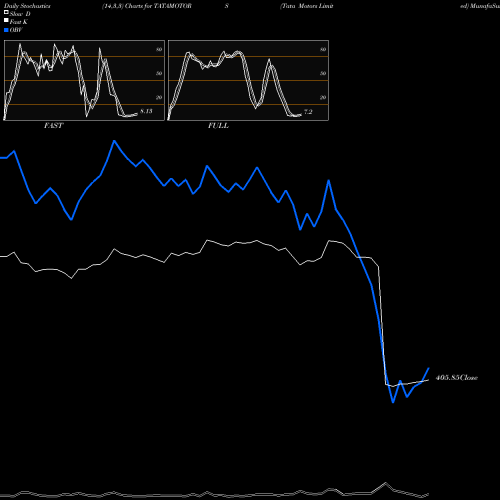The width and height of the screenshot is (500, 500).
Task: Click the 50 level label in FULL chart
Action: [x=323, y=73]
